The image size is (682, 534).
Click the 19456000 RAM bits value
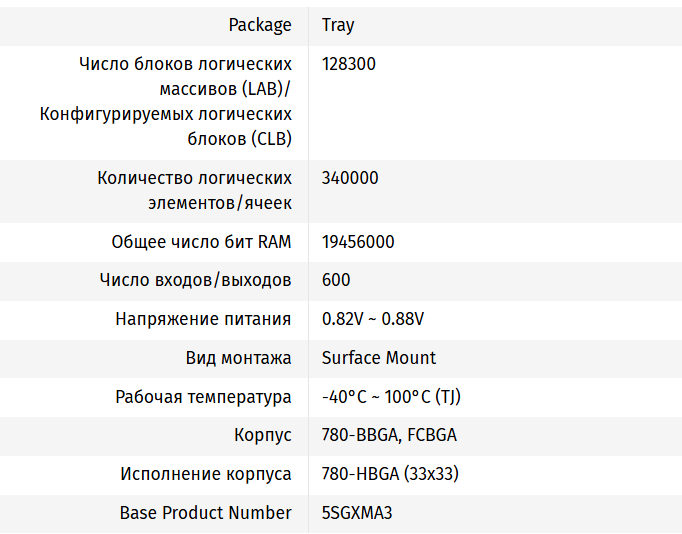point(358,242)
